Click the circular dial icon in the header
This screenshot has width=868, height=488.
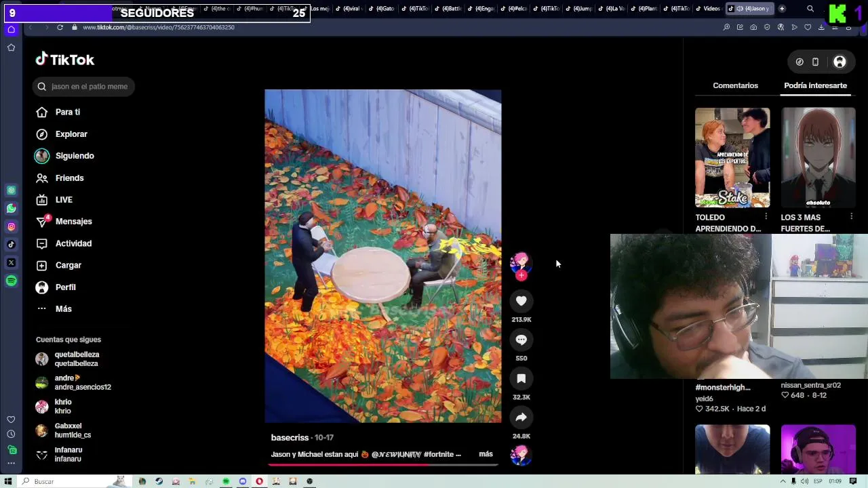tap(800, 62)
